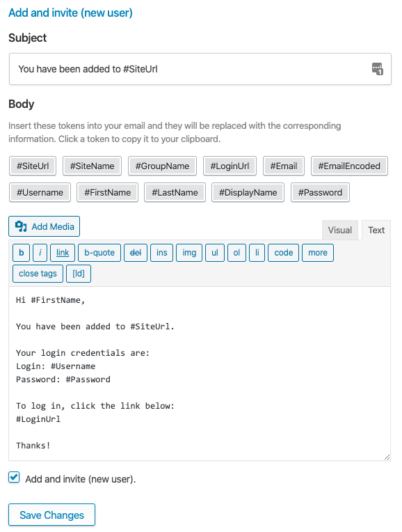The image size is (402, 532).
Task: Toggle bold with the b button
Action: [21, 253]
